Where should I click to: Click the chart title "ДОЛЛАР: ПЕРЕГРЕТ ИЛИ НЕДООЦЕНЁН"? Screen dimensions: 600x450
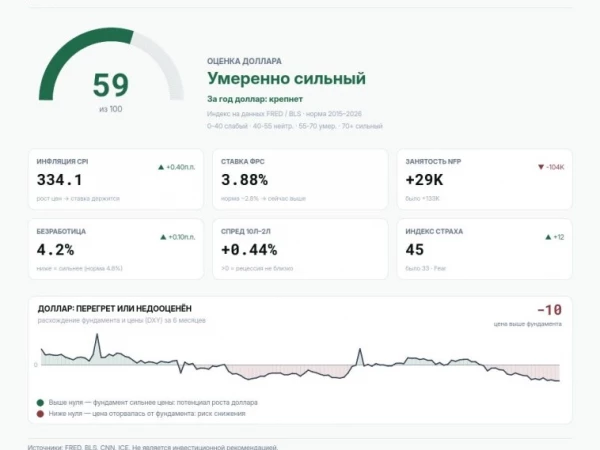[x=114, y=308]
